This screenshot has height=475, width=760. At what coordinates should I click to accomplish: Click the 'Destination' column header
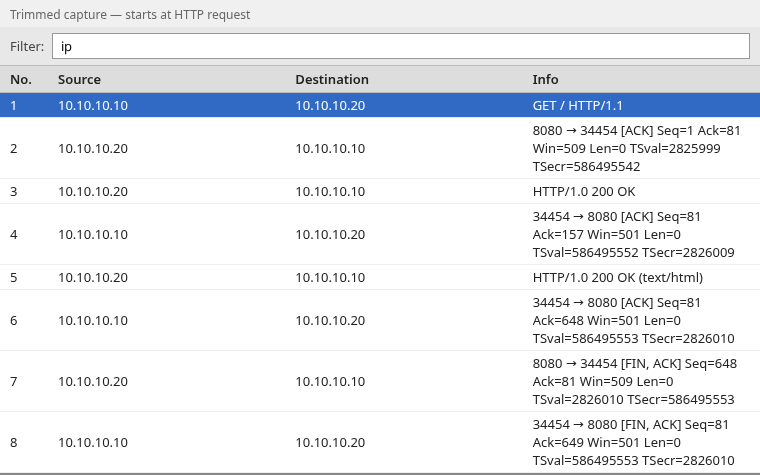(x=332, y=79)
